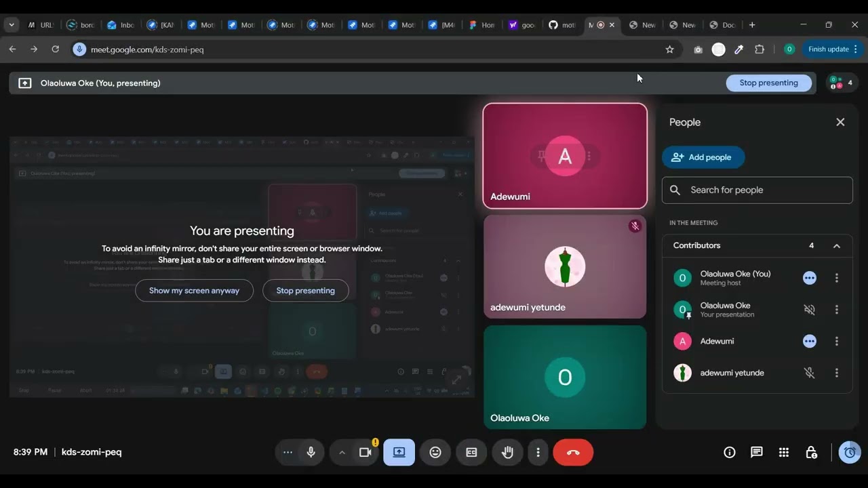Toggle the camera button
Image resolution: width=868 pixels, height=488 pixels.
(x=366, y=452)
